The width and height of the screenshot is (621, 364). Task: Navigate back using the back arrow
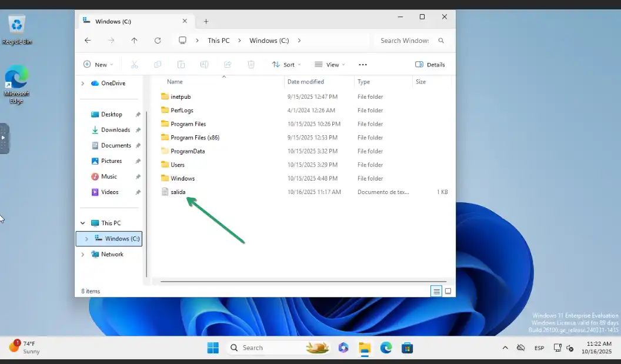tap(88, 41)
